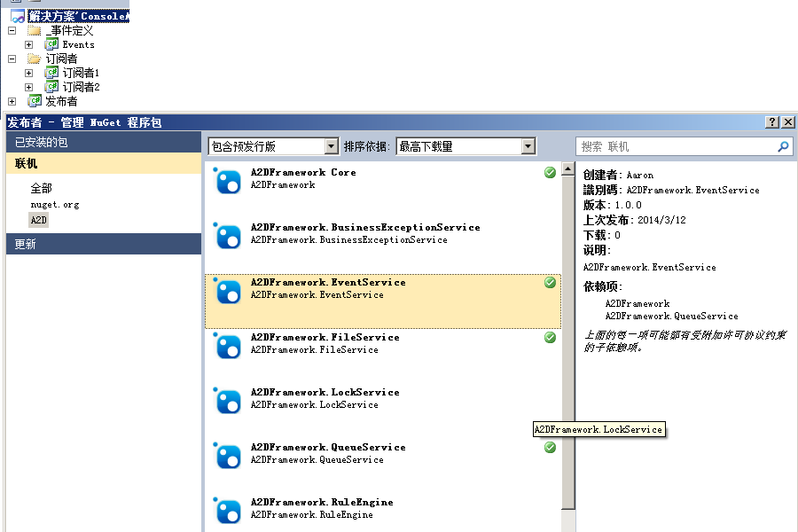Click the EventService package icon
Screen dimensions: 798x532
227,291
